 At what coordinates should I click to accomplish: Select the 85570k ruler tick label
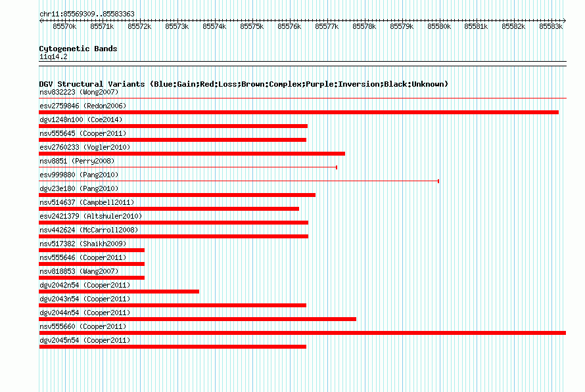[64, 26]
